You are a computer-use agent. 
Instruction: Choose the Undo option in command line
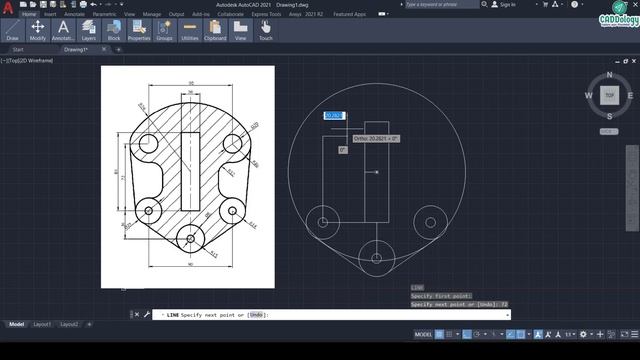pos(256,315)
